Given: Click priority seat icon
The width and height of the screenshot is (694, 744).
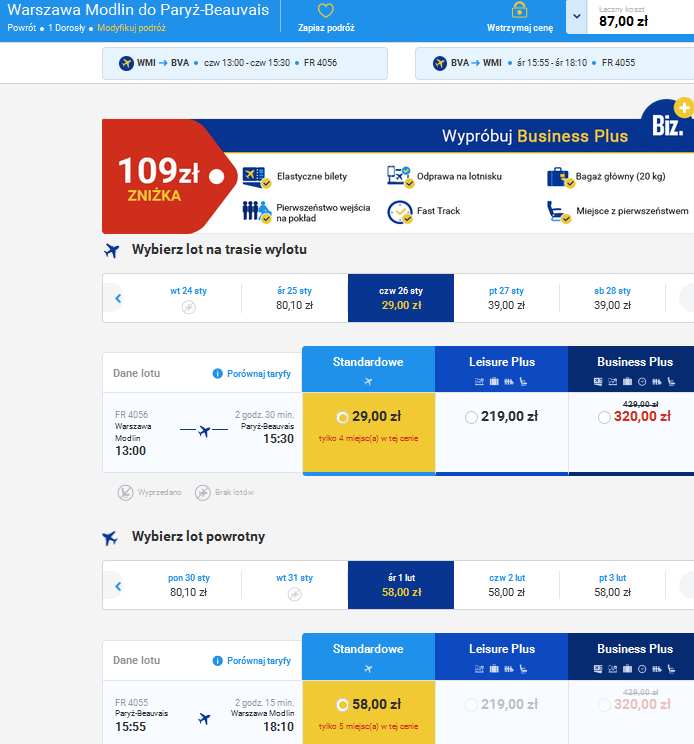Looking at the screenshot, I should pyautogui.click(x=558, y=212).
